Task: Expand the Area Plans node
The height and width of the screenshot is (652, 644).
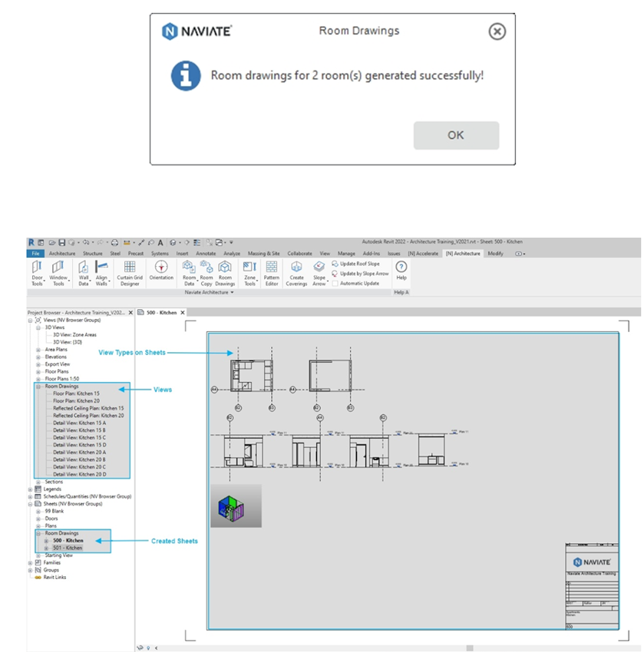Action: 38,350
